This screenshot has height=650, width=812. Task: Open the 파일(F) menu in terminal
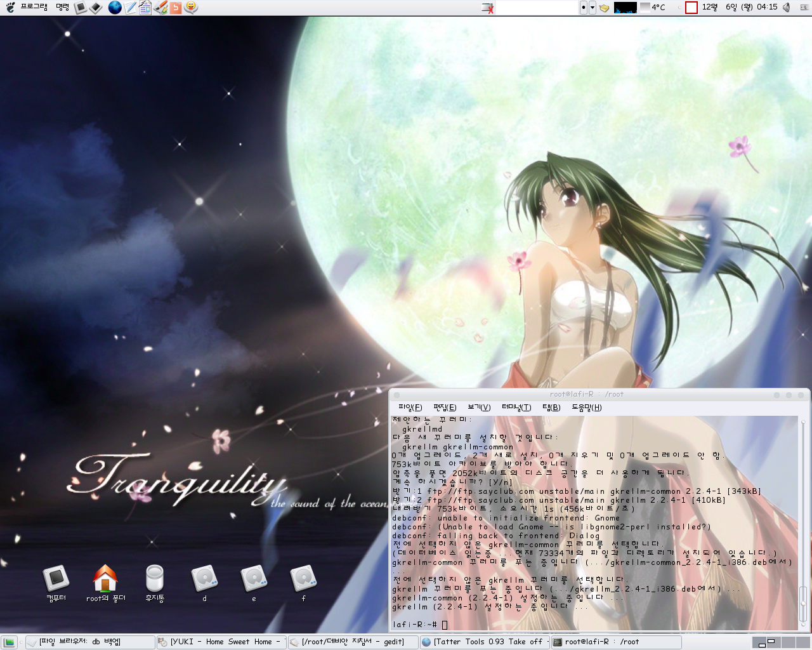[410, 408]
